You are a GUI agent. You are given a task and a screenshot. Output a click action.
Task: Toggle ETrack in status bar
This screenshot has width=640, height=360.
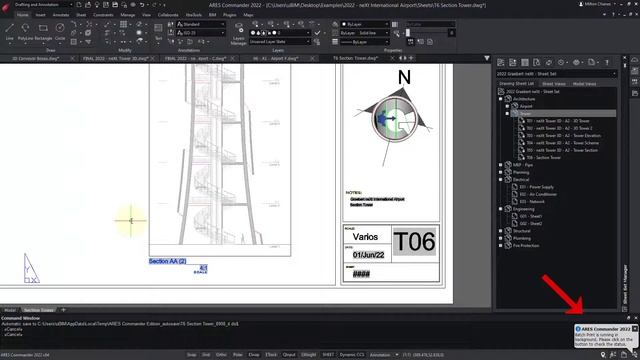(x=271, y=355)
